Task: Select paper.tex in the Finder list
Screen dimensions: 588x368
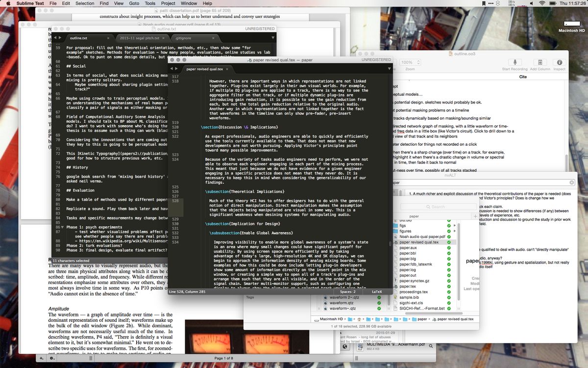Action: 407,286
